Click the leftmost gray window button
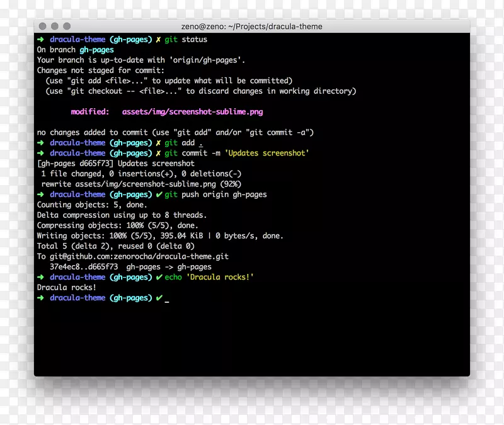Viewport: 504px width, 425px height. 43,26
